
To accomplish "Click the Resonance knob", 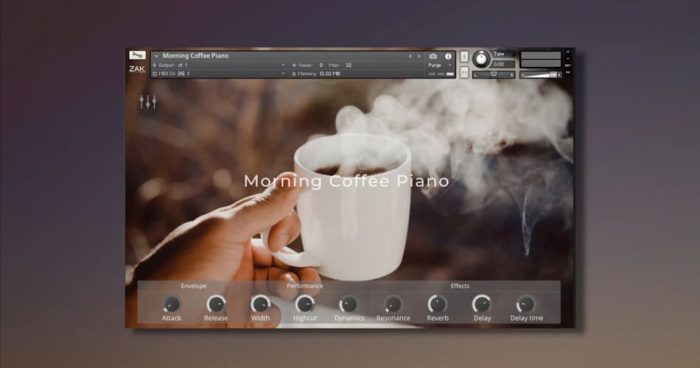I will [x=393, y=305].
